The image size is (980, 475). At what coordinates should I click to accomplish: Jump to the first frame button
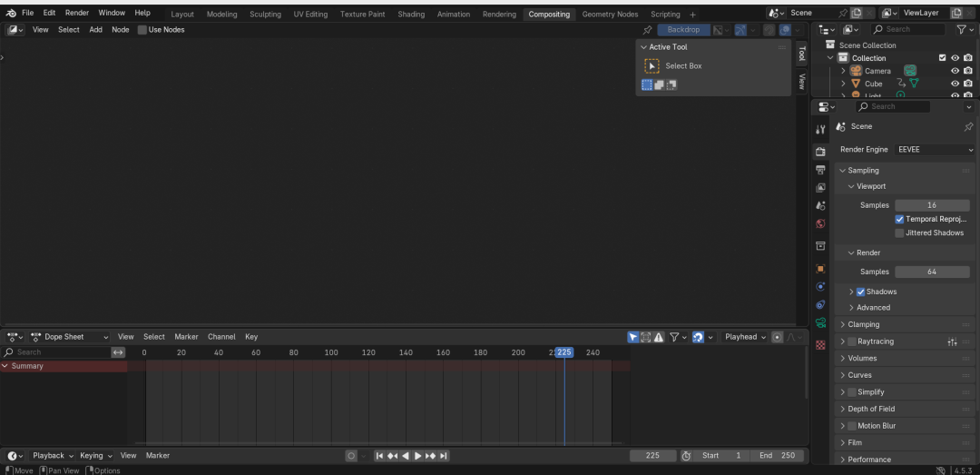pos(379,456)
